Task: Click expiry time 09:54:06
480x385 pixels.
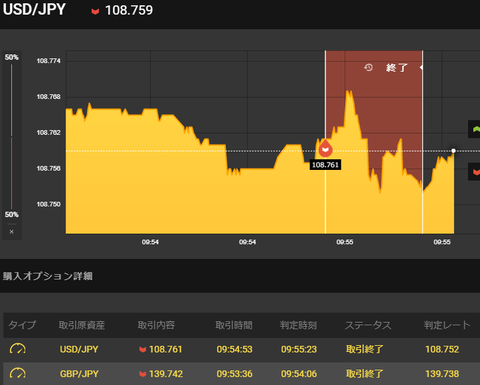Action: pyautogui.click(x=299, y=374)
